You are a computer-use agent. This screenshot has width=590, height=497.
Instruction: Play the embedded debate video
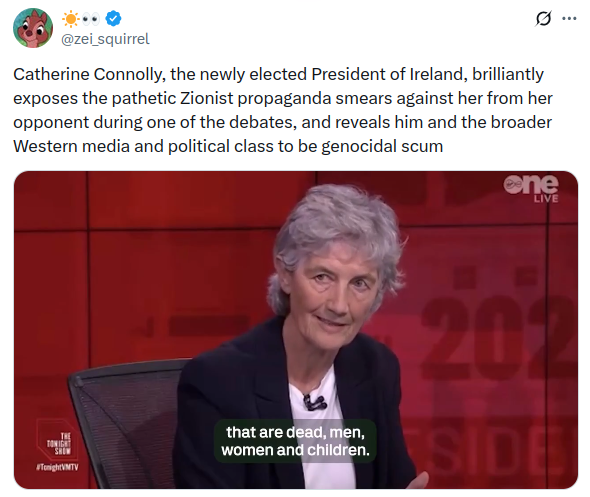pos(296,330)
